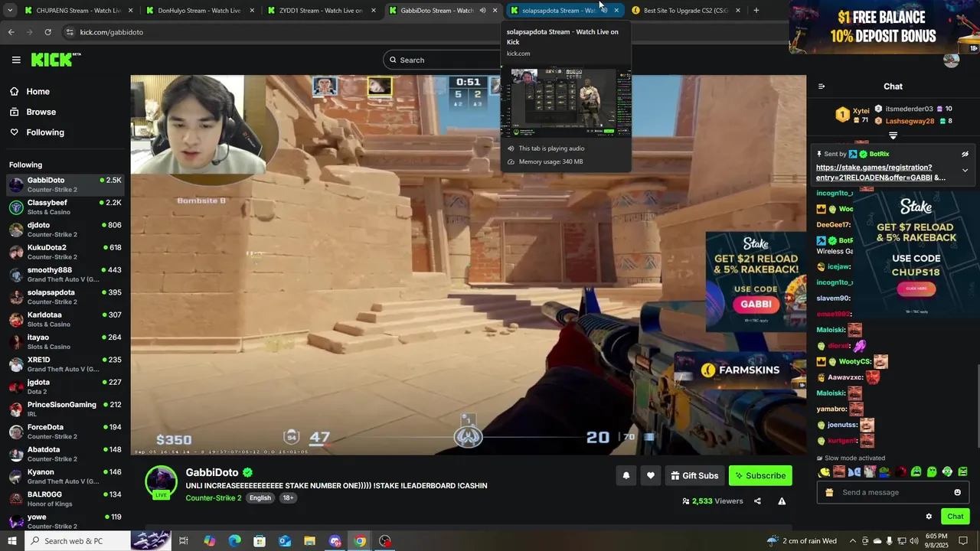Click the Kick logo
This screenshot has width=980, height=551.
coord(56,60)
